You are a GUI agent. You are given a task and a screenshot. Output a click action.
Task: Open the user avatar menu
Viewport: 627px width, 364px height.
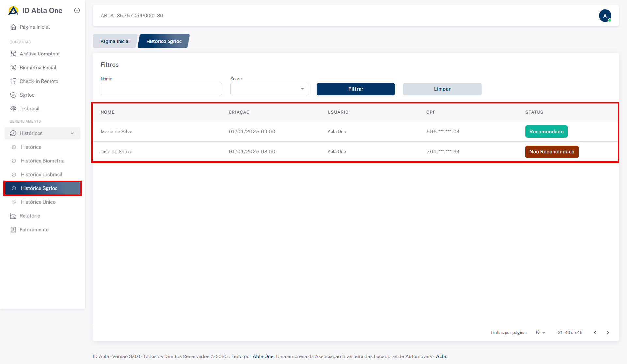(x=605, y=16)
